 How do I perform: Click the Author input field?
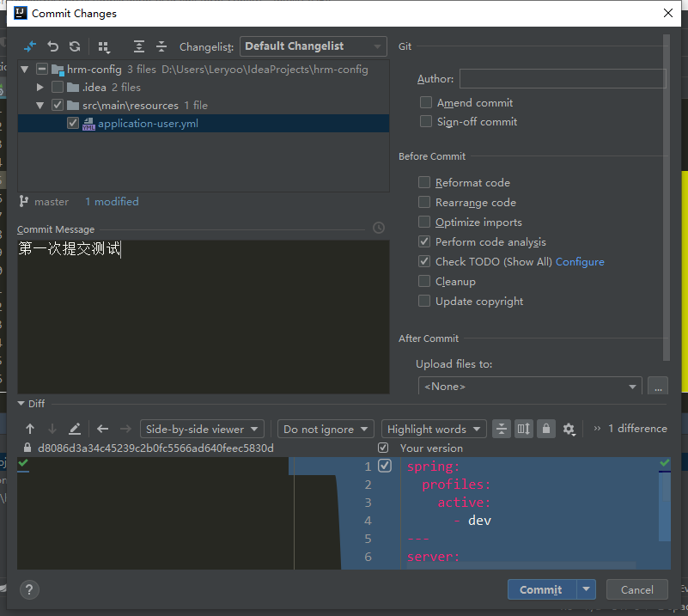pyautogui.click(x=562, y=79)
